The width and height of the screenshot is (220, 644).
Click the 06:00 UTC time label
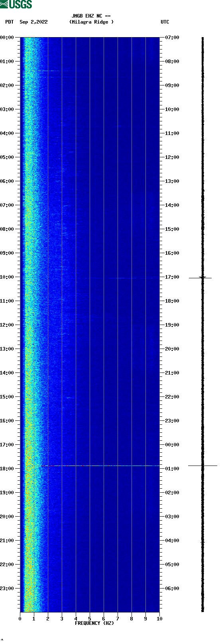(x=172, y=589)
